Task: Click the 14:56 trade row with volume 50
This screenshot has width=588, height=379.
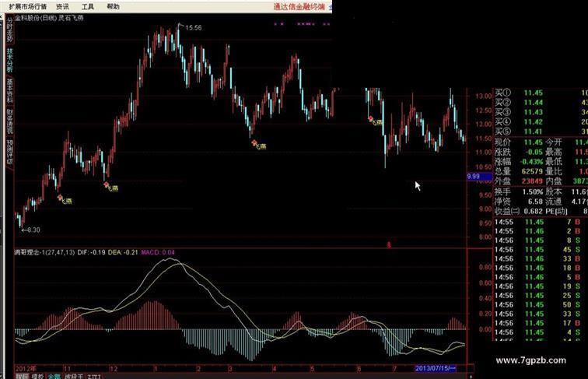Action: [540, 305]
